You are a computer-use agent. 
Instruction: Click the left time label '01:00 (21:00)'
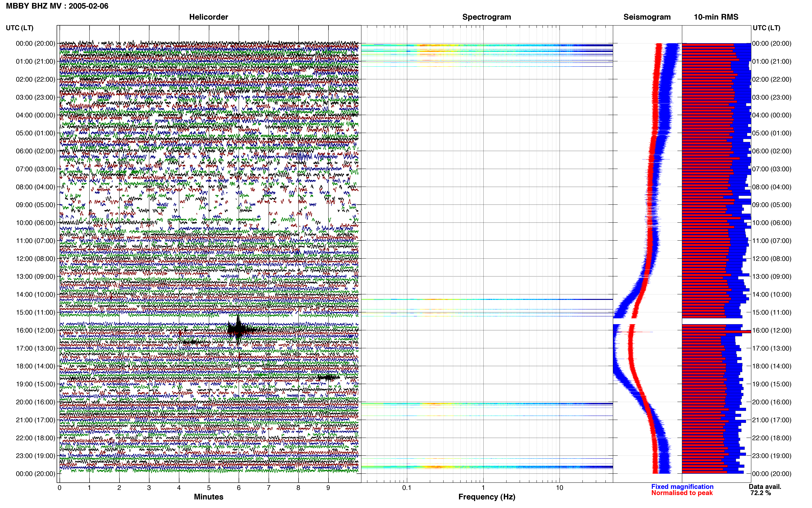(x=35, y=61)
